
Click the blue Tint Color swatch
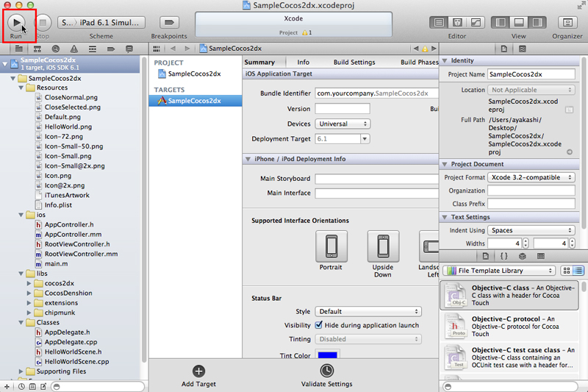(x=327, y=355)
